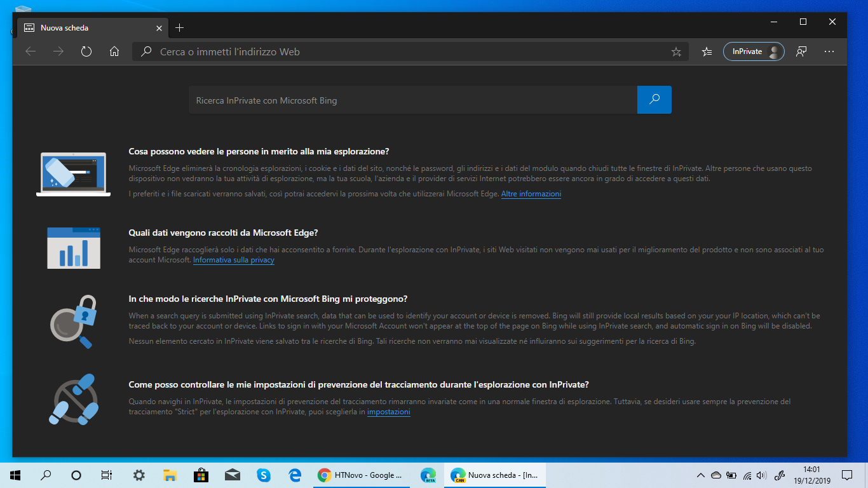Open the 'Informativa sulla privacy' link
868x488 pixels.
(x=233, y=260)
